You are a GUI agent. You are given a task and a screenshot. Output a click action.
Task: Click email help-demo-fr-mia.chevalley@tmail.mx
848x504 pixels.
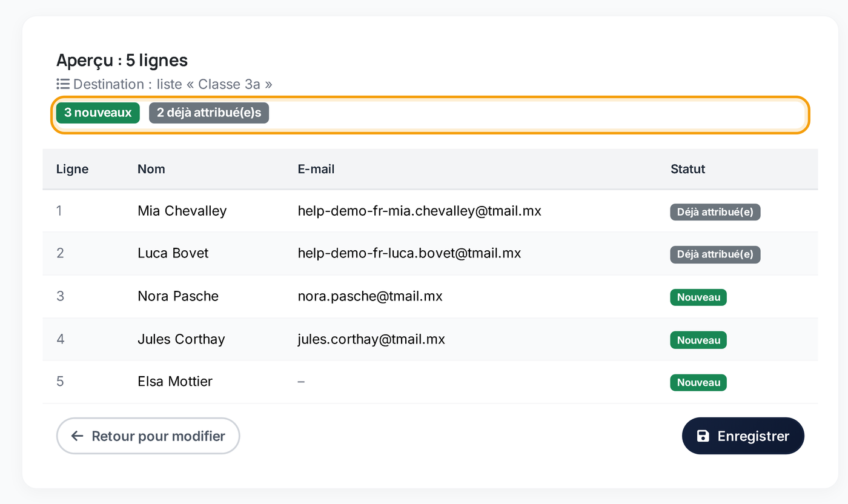(x=420, y=211)
